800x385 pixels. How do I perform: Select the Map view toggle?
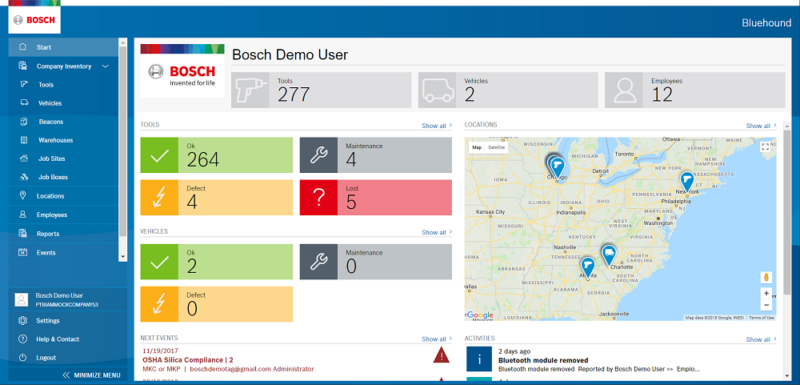(477, 147)
